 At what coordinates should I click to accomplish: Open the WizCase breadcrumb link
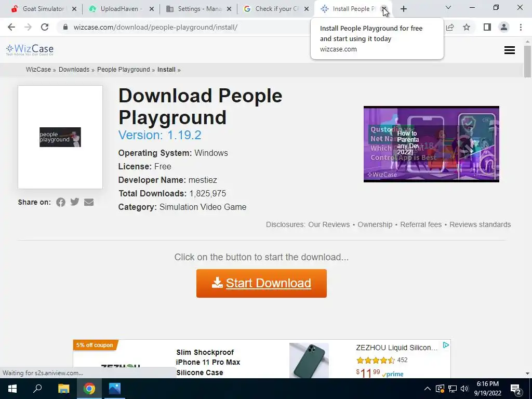click(x=38, y=70)
